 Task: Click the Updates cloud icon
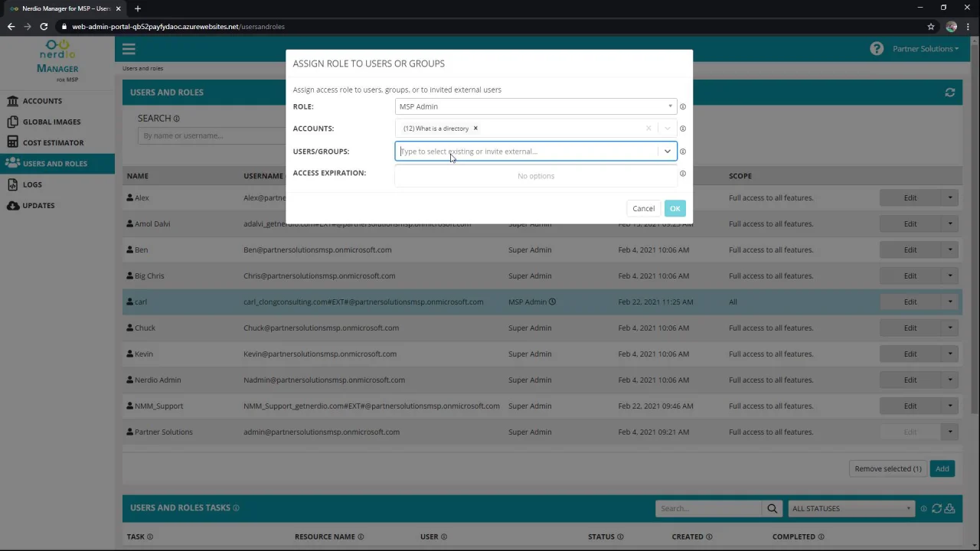12,205
